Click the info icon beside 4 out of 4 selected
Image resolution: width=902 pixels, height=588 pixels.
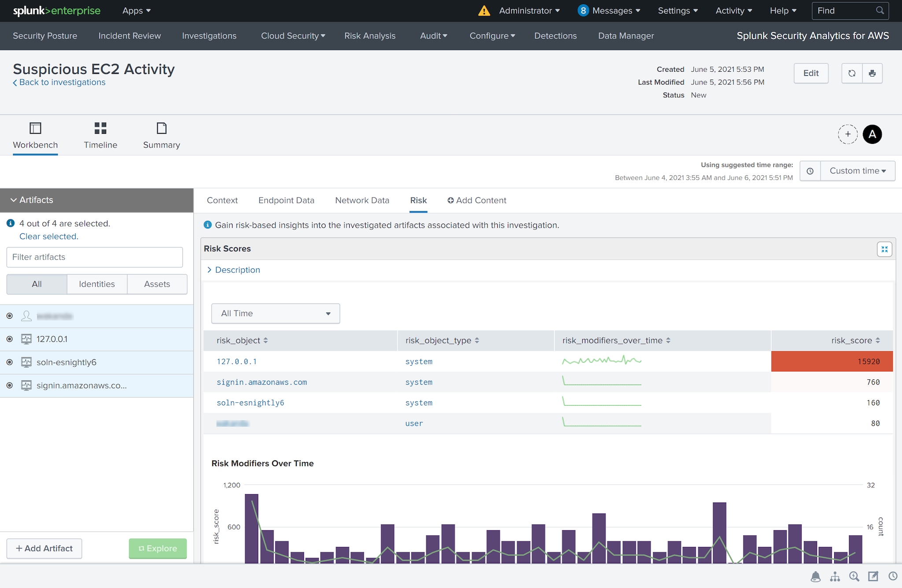tap(11, 223)
